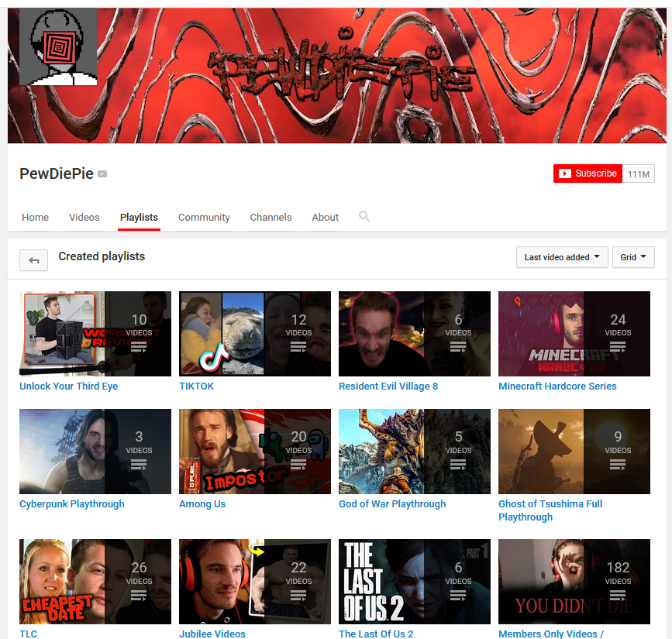
Task: Click the verified badge next to PewDiePie
Action: [102, 173]
